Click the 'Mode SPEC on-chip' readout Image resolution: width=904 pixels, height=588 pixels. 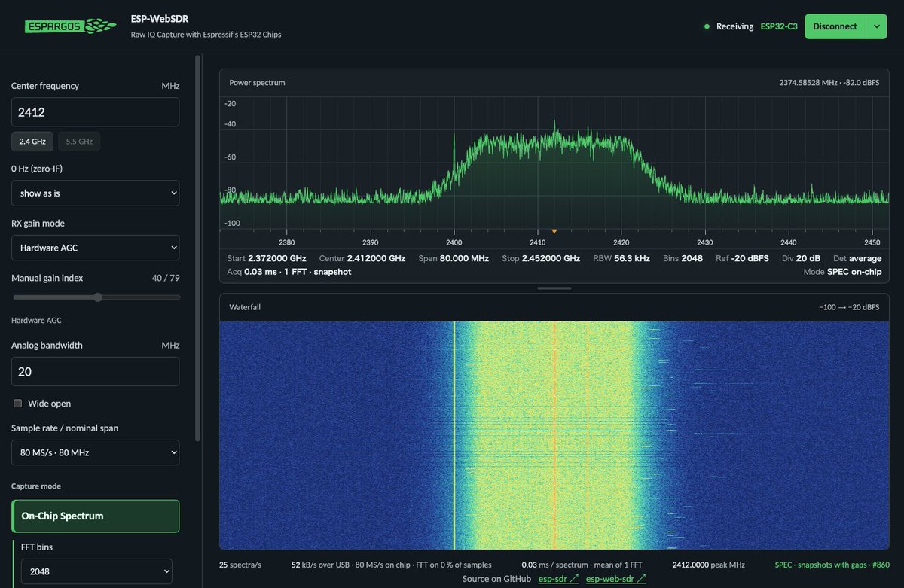[843, 272]
